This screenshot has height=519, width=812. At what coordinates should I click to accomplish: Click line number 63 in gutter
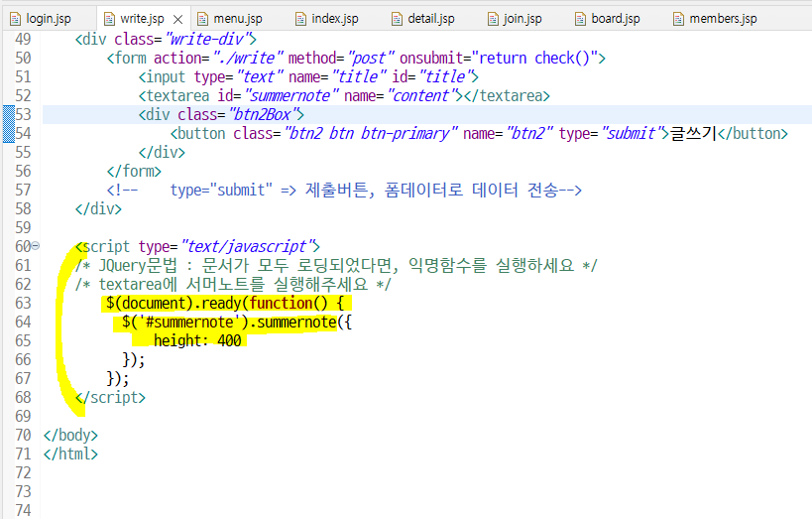[x=23, y=303]
